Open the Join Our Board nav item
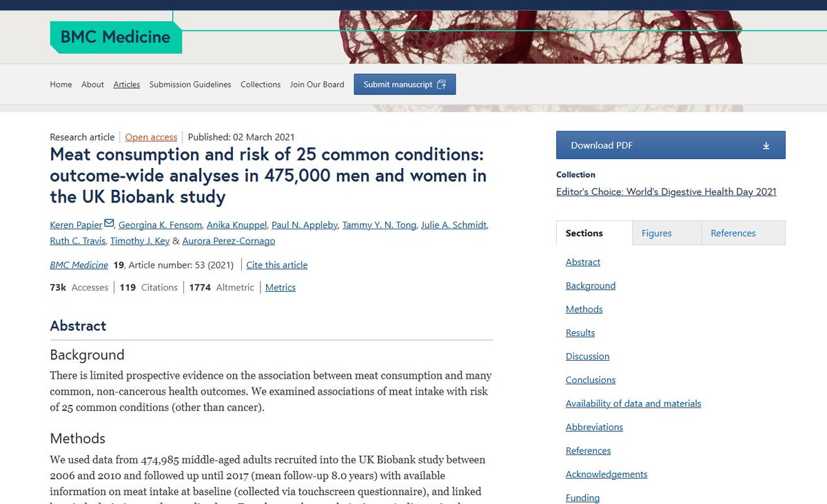 (317, 85)
